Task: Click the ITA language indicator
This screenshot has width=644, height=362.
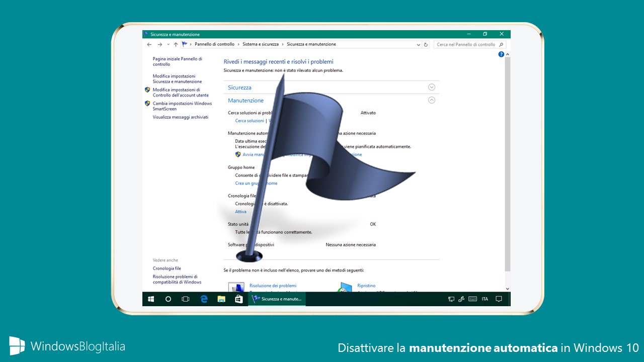Action: coord(485,299)
